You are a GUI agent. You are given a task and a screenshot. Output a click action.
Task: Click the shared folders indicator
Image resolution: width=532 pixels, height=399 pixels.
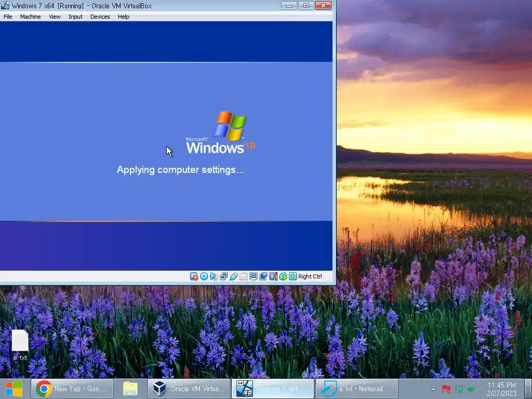pos(243,276)
